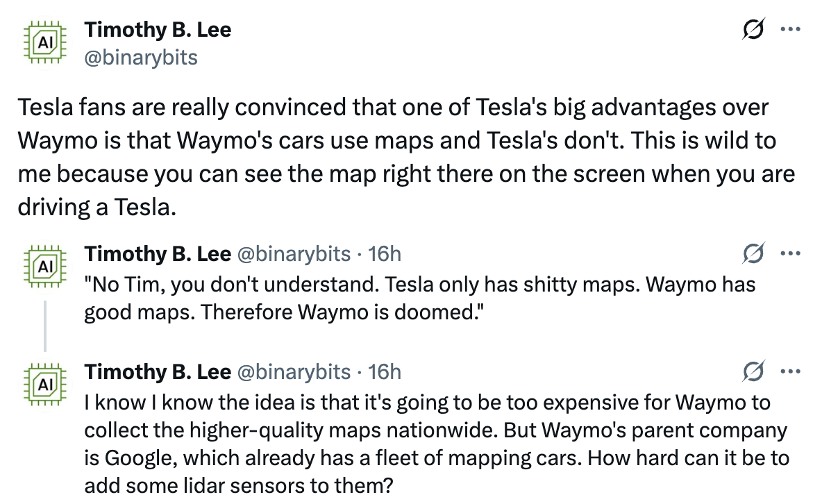Click the avatar beside the "No Tim" reply
This screenshot has width=822, height=504.
point(44,266)
